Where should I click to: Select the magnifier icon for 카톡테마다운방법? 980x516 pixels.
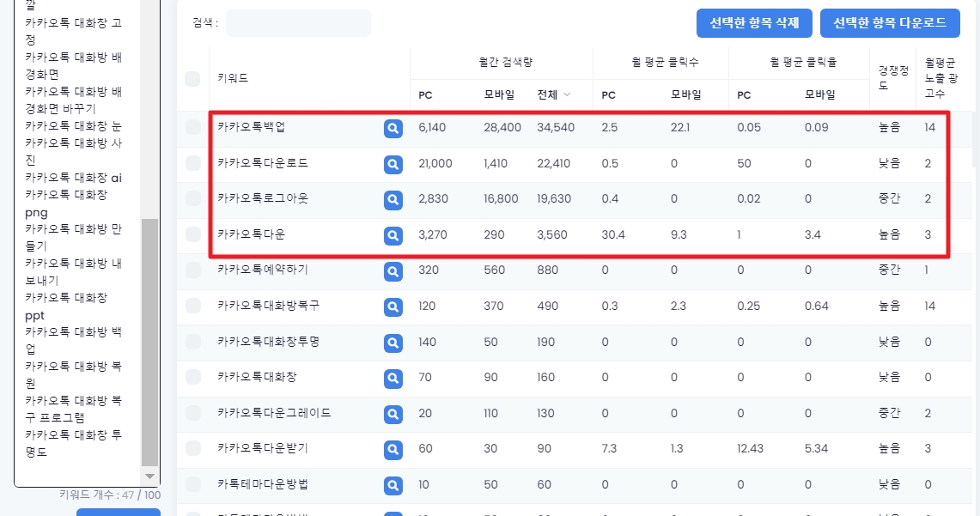(393, 485)
